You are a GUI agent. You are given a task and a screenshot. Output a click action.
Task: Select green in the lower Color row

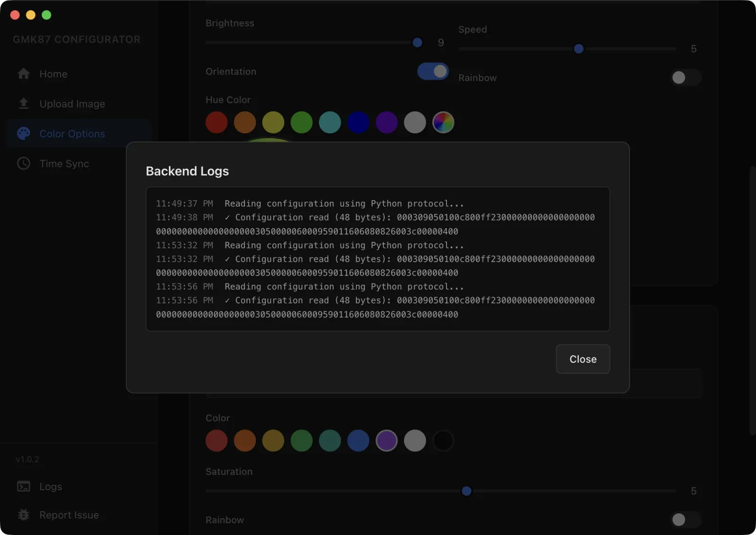pyautogui.click(x=301, y=441)
